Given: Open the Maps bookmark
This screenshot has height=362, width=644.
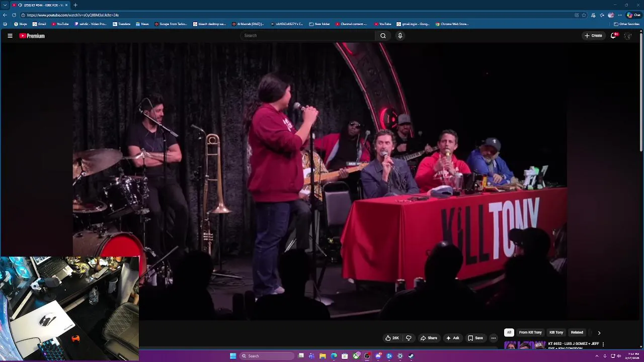Looking at the screenshot, I should pyautogui.click(x=21, y=24).
